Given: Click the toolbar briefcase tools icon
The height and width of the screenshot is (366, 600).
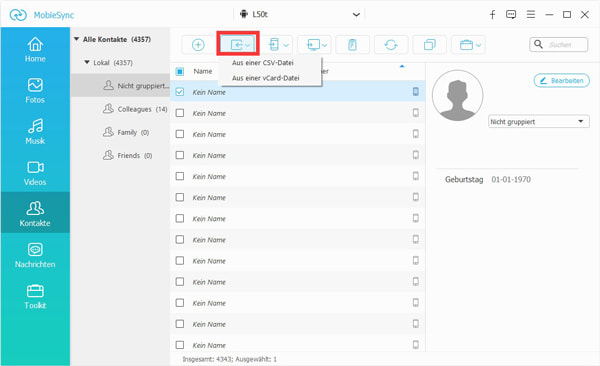Looking at the screenshot, I should coord(466,45).
